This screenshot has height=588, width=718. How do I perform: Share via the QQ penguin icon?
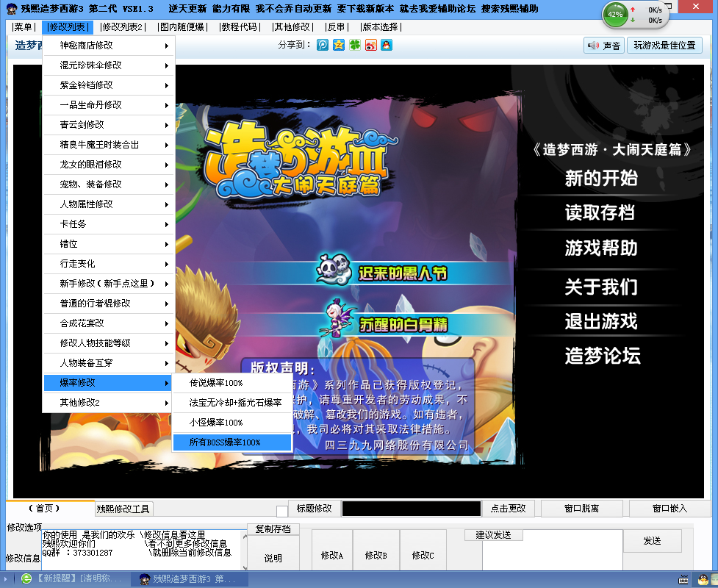tap(386, 45)
